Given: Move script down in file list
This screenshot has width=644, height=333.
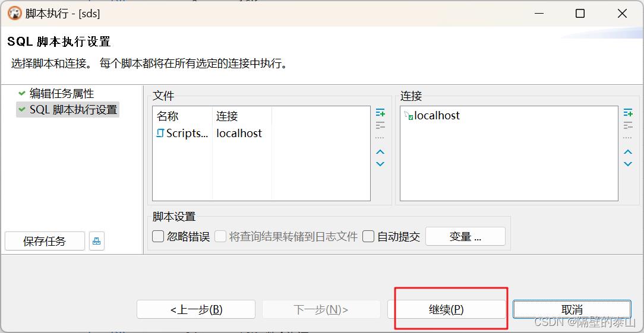Looking at the screenshot, I should coord(380,164).
